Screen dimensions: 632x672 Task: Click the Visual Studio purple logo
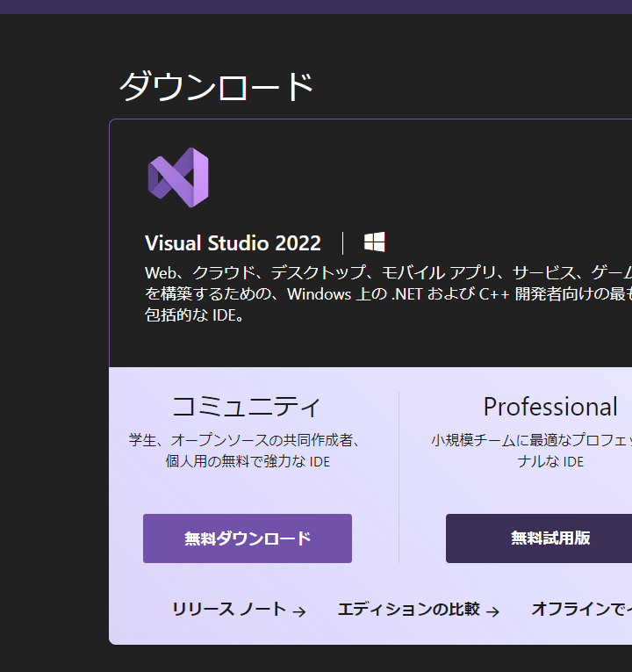[x=178, y=177]
